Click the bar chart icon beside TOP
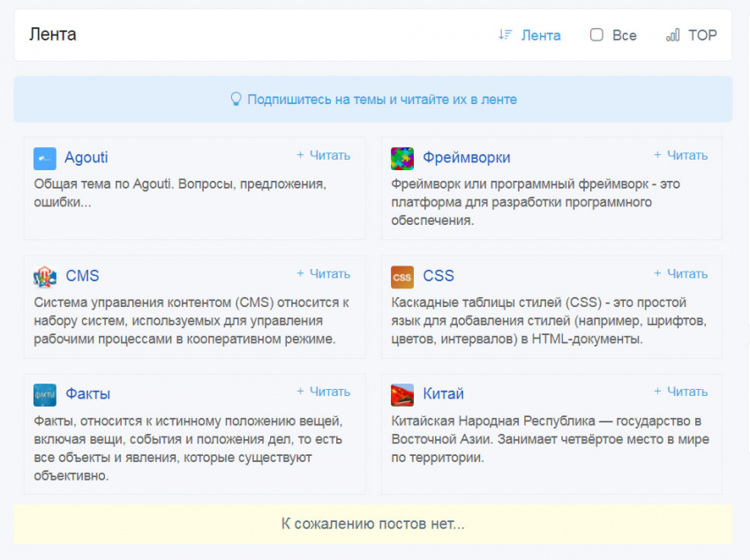750x560 pixels. pyautogui.click(x=672, y=35)
